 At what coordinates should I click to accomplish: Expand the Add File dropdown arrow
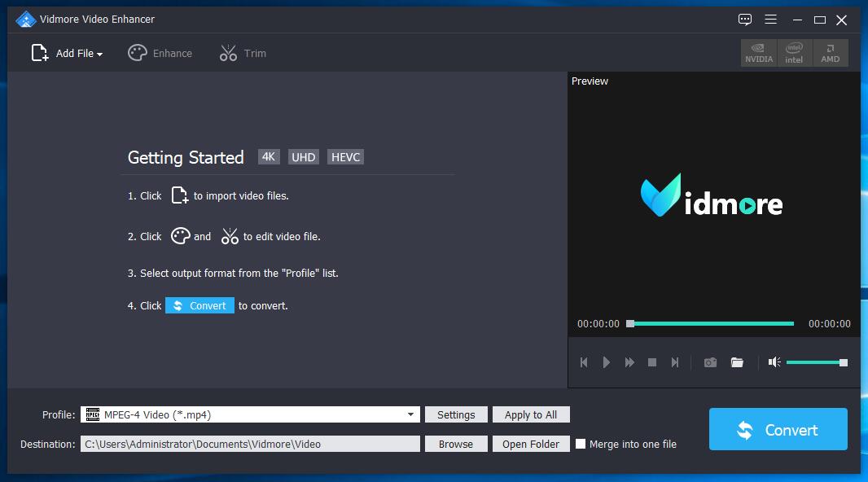[x=99, y=55]
